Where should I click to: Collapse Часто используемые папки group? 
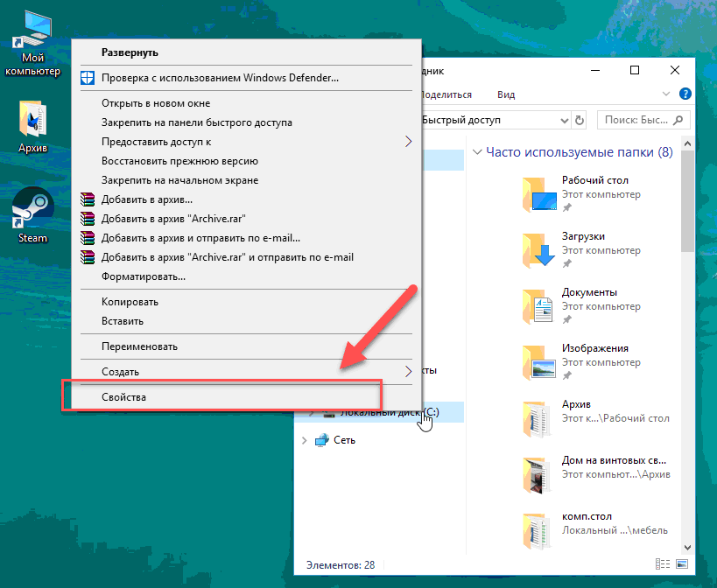click(477, 151)
